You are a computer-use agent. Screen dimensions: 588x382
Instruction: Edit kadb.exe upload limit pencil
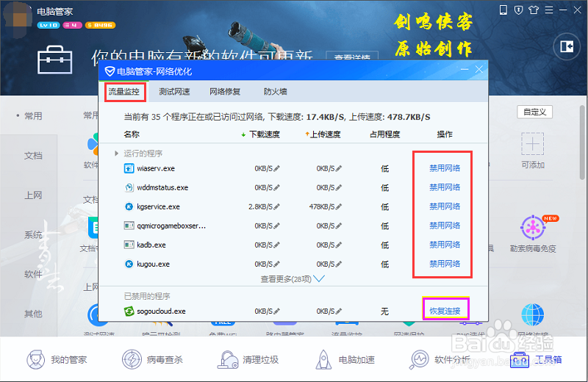coord(339,245)
